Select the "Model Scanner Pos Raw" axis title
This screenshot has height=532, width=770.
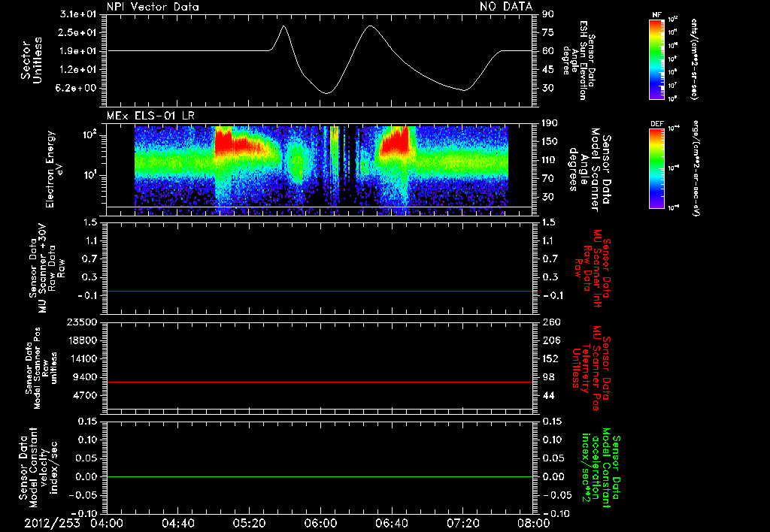[x=41, y=368]
